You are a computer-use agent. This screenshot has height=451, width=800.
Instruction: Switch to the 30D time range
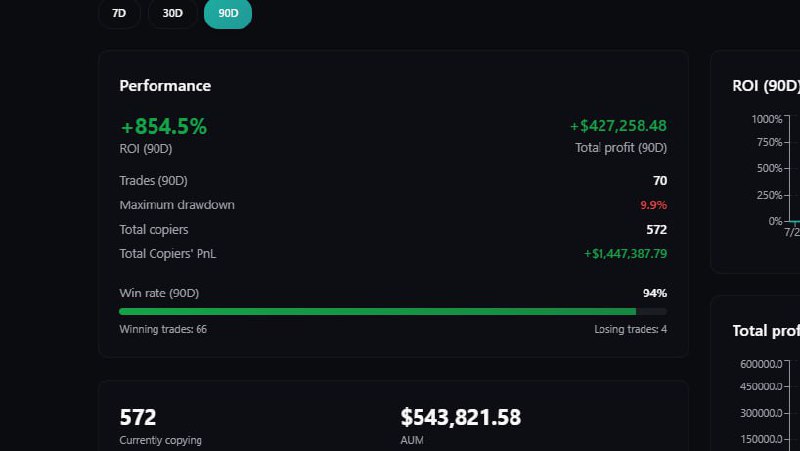pyautogui.click(x=172, y=13)
